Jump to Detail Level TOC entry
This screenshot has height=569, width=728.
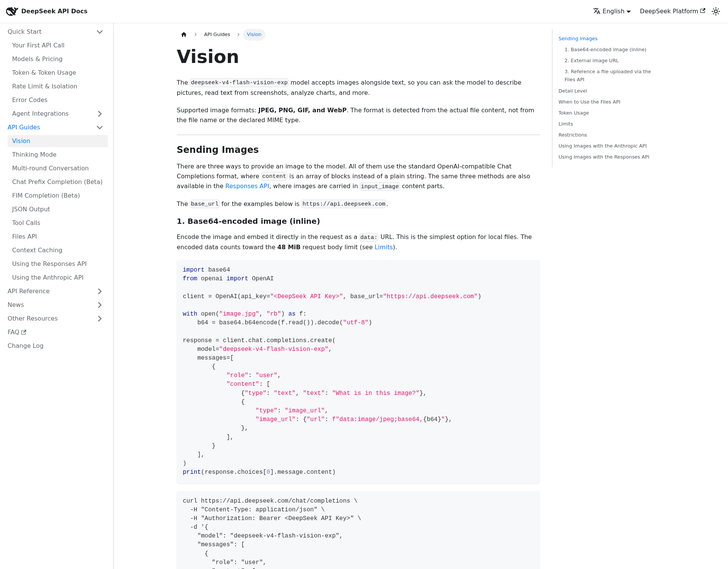tap(573, 91)
